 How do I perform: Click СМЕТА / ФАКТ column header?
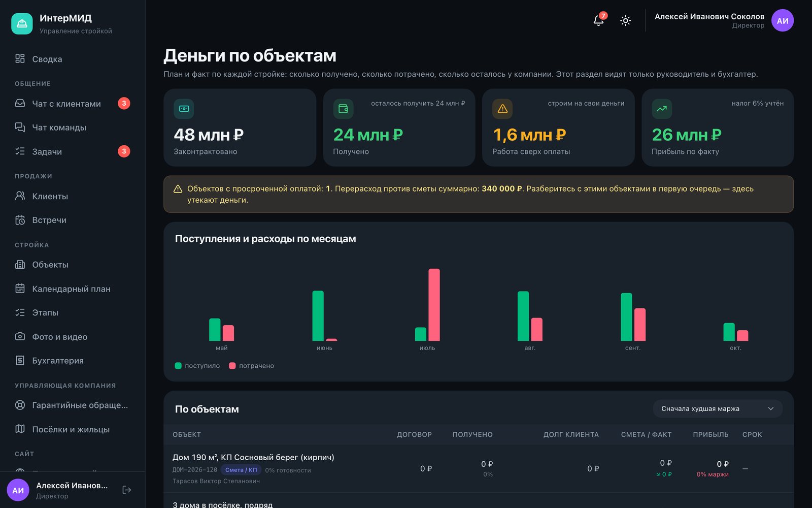click(646, 434)
